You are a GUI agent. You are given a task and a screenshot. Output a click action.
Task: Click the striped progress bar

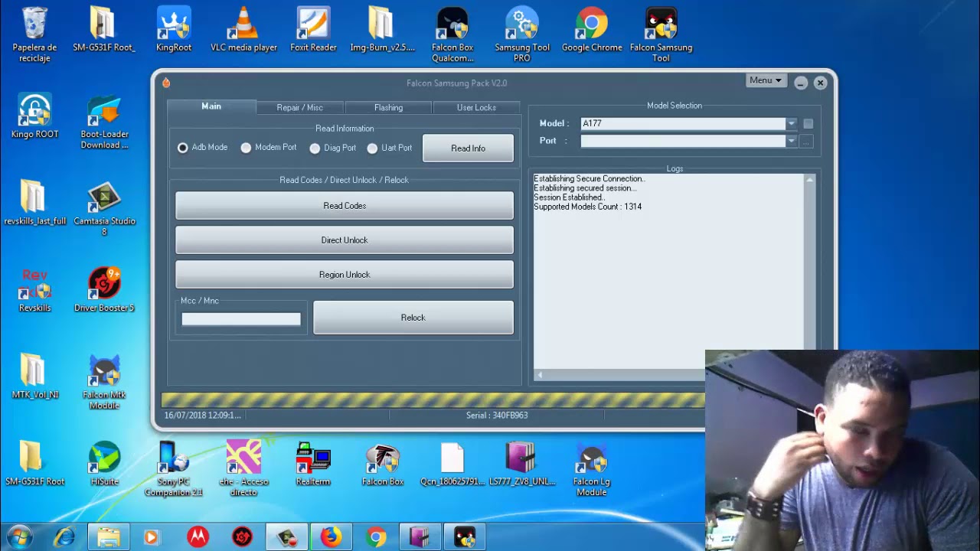[433, 399]
